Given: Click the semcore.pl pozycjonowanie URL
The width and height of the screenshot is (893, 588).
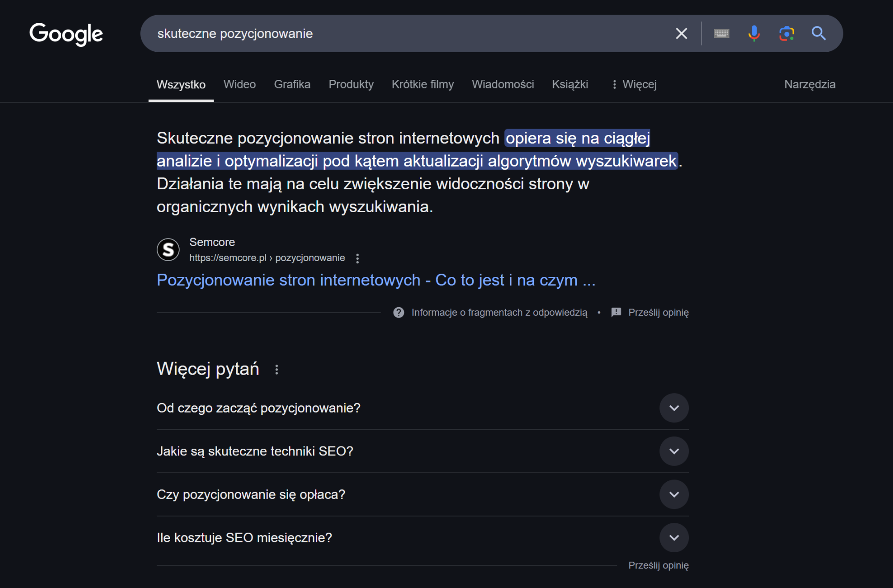Looking at the screenshot, I should click(267, 258).
